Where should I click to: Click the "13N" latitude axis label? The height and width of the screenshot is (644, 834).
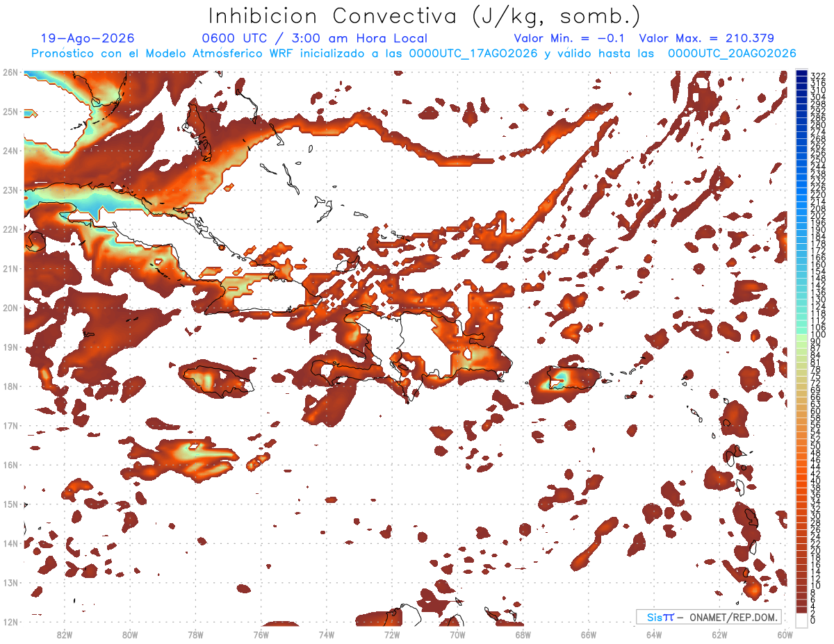pos(10,582)
